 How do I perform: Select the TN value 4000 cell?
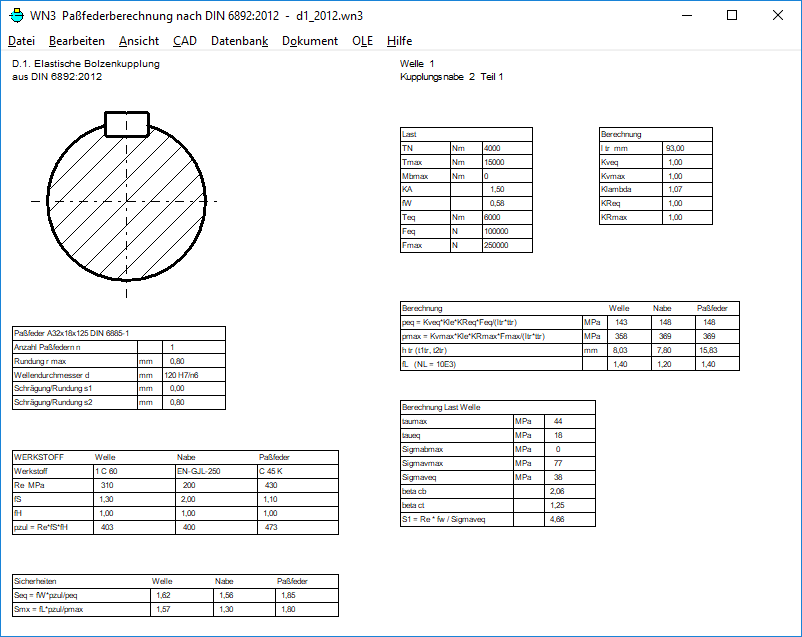click(506, 148)
